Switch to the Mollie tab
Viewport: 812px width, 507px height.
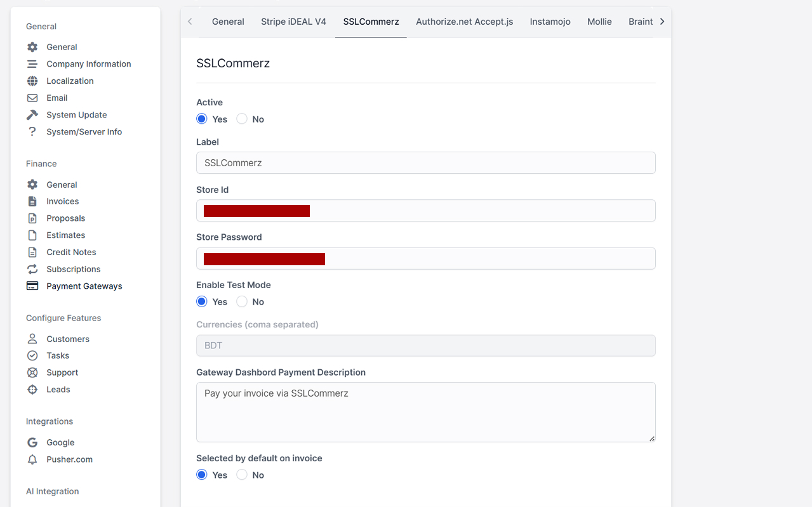tap(599, 22)
